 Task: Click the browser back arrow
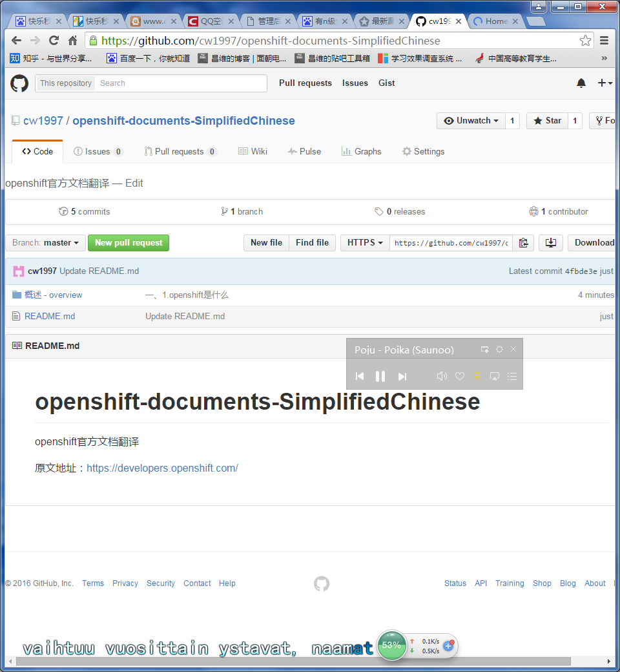coord(16,41)
